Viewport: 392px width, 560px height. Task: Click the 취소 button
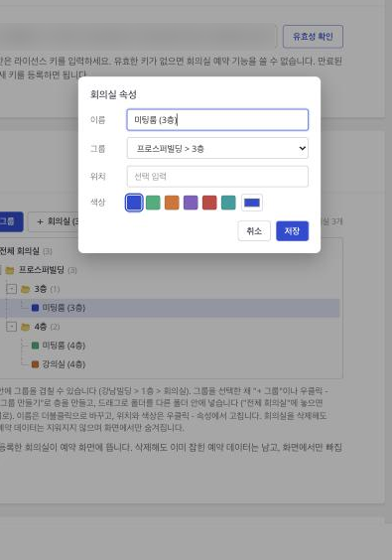[x=254, y=231]
